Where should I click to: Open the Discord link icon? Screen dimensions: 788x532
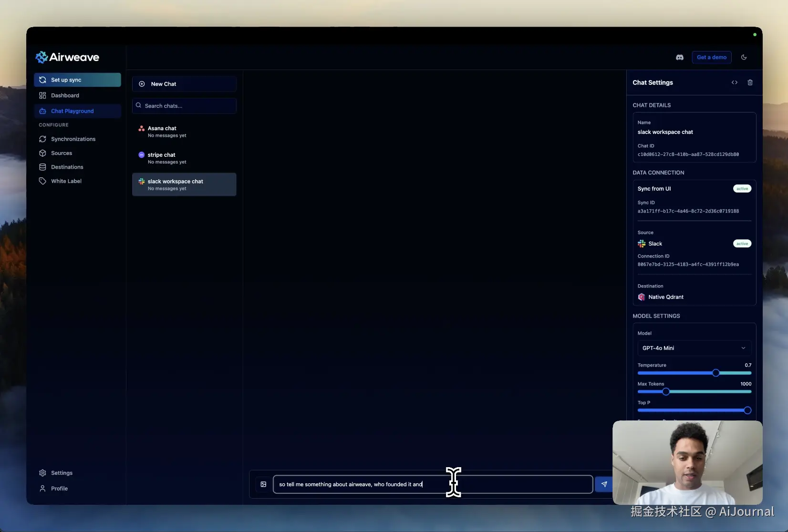[680, 57]
